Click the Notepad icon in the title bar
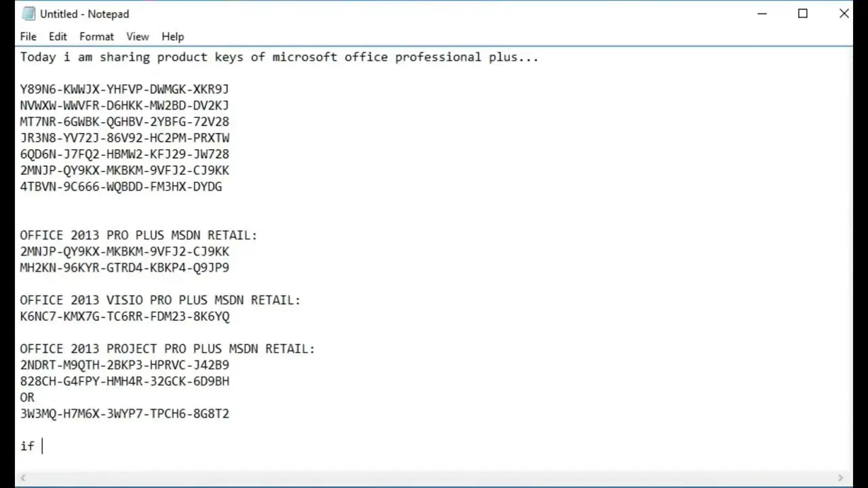The height and width of the screenshot is (488, 868). (28, 14)
